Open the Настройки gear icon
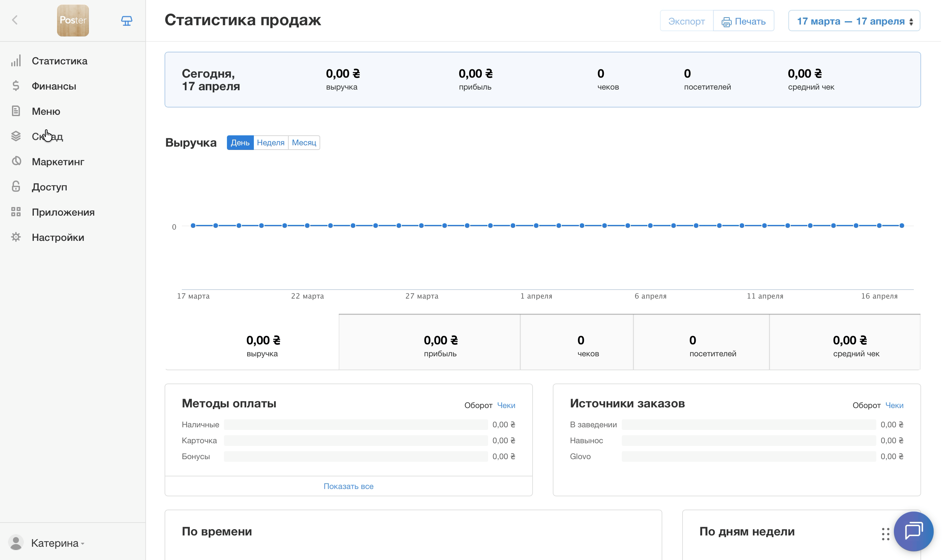943x560 pixels. [16, 237]
